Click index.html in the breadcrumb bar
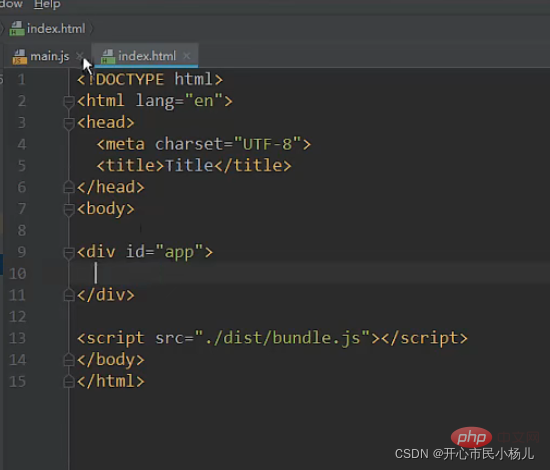This screenshot has height=470, width=550. tap(56, 29)
